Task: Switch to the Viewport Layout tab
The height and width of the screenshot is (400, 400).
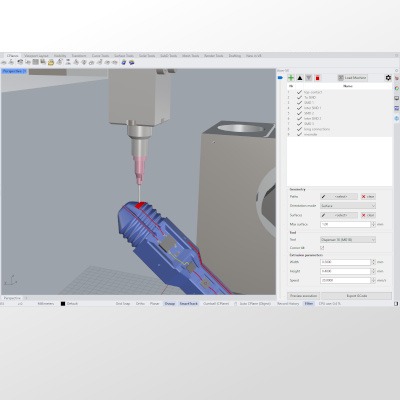Action: (x=36, y=56)
